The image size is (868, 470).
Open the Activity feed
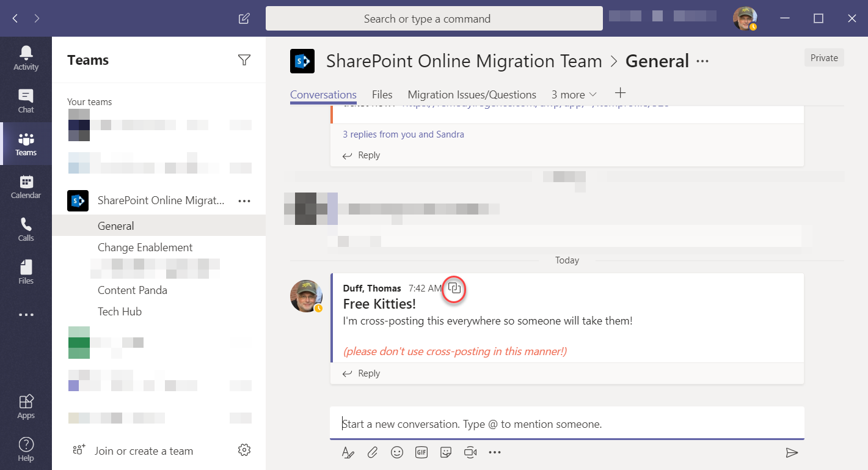[x=26, y=56]
